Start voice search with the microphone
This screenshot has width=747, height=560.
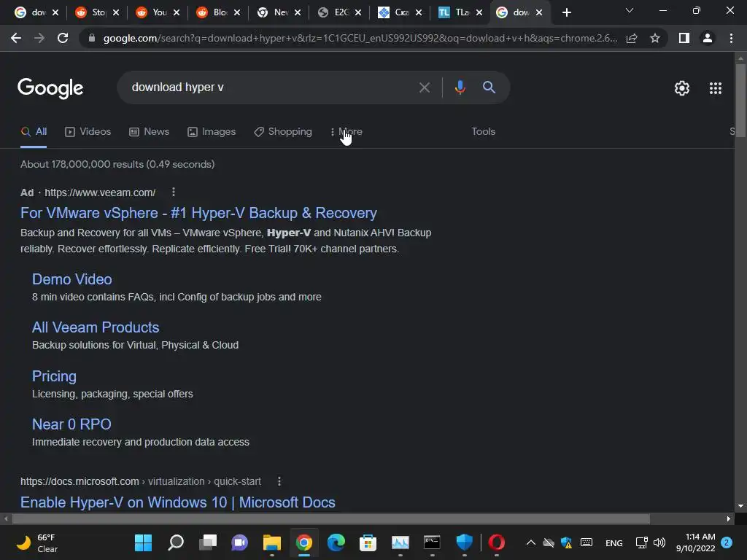tap(460, 87)
